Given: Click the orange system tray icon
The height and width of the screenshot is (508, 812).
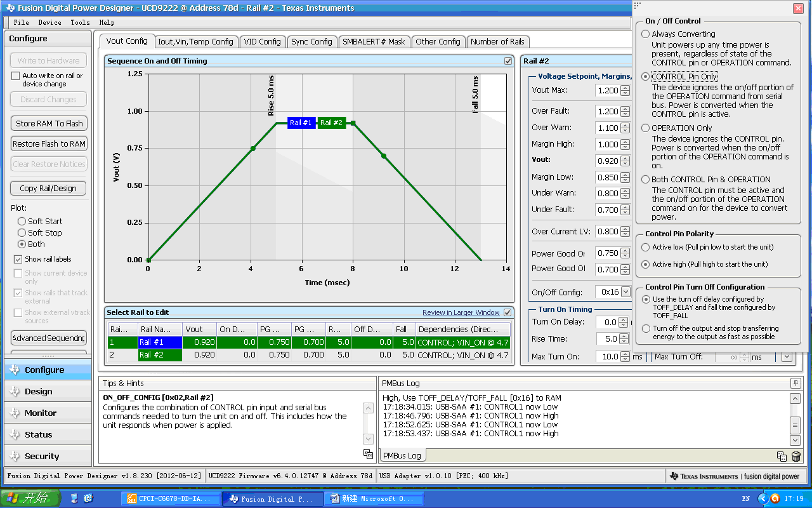Looking at the screenshot, I should 775,498.
